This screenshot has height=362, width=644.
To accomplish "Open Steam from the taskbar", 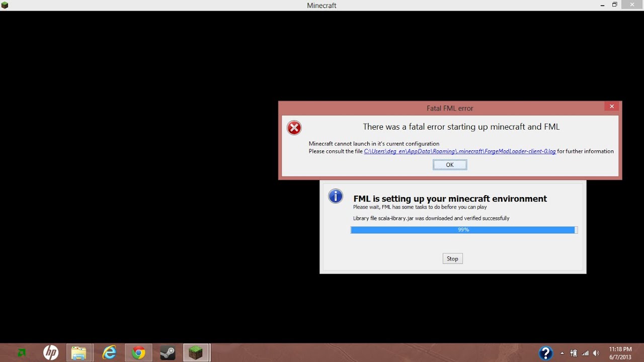I will point(168,353).
